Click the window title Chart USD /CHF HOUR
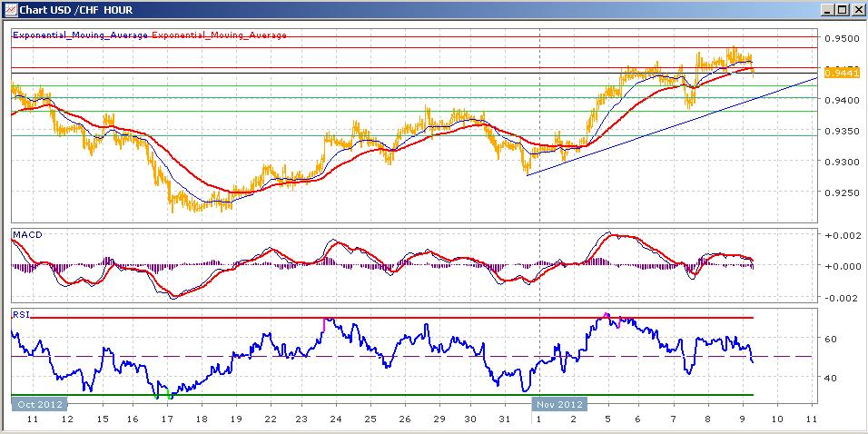868x434 pixels. pos(76,10)
